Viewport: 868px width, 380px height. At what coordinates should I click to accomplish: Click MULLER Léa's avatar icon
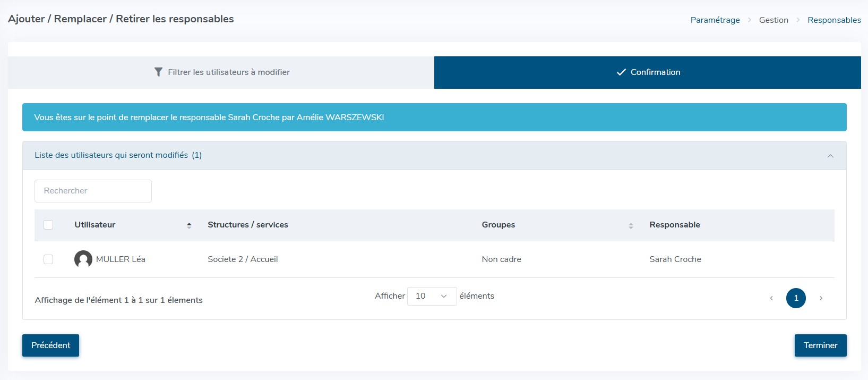[x=83, y=259]
